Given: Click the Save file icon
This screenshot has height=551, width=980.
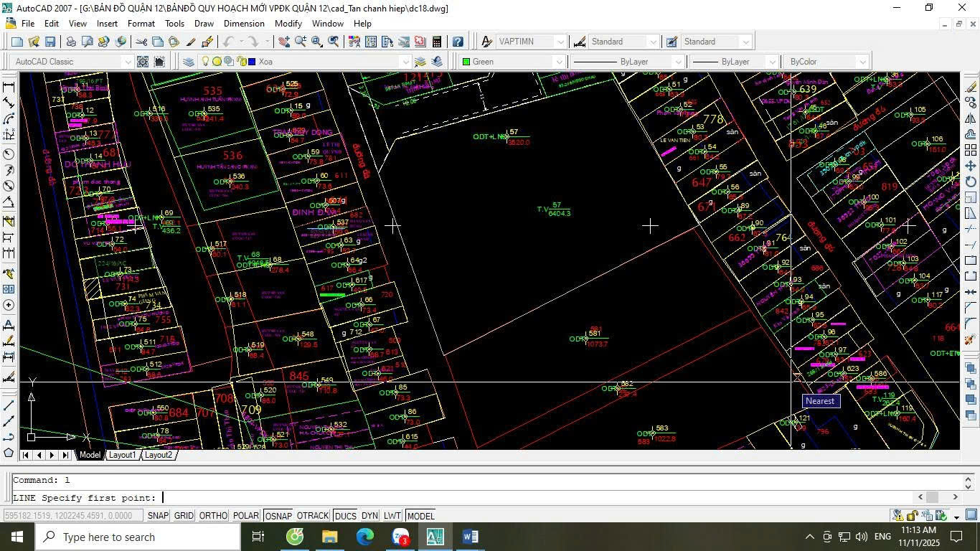Looking at the screenshot, I should (x=50, y=42).
